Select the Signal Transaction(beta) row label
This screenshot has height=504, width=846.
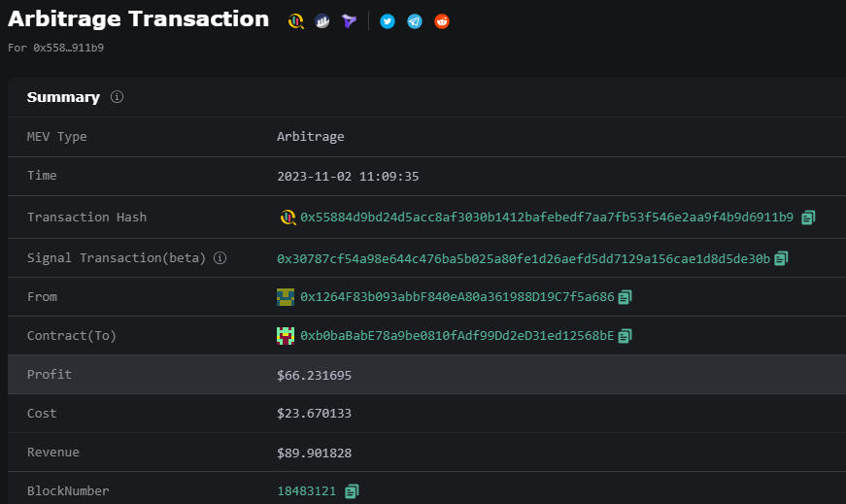117,258
